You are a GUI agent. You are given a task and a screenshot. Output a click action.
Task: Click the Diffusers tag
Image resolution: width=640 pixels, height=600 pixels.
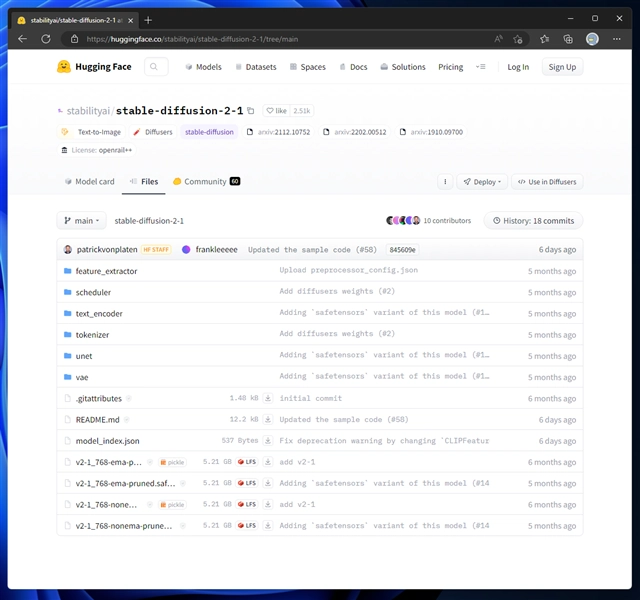[x=153, y=132]
